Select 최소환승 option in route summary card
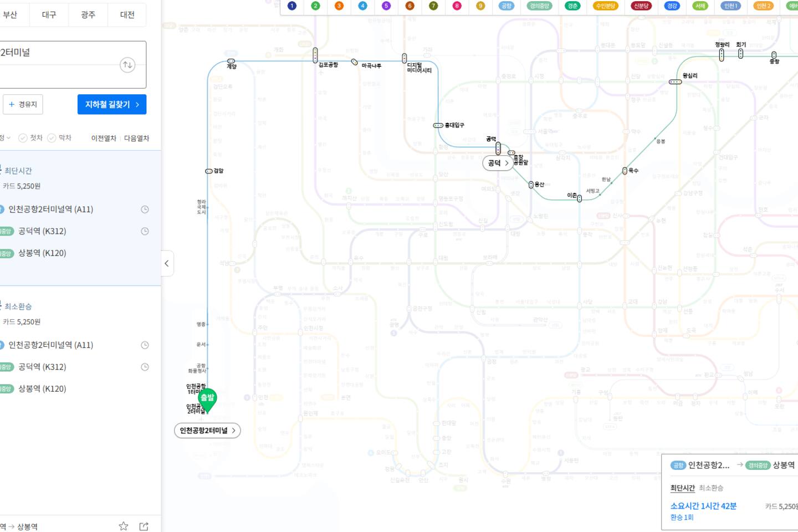Screen dimensions: 798x532 click(710, 488)
